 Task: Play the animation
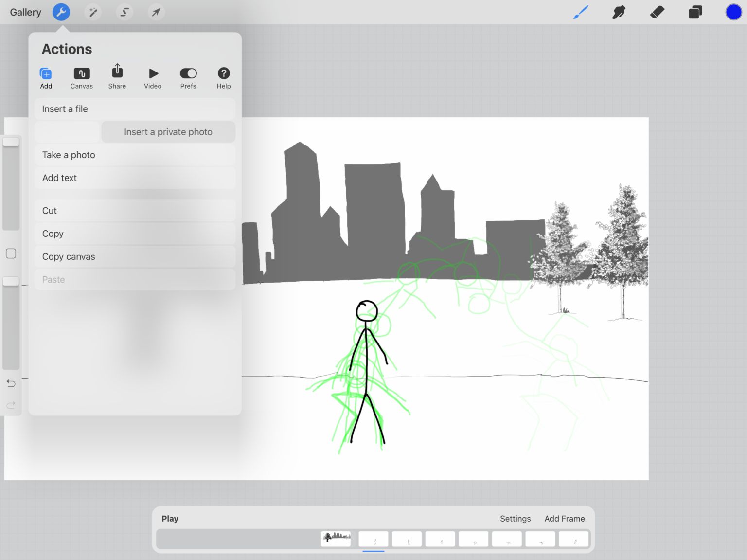(170, 519)
